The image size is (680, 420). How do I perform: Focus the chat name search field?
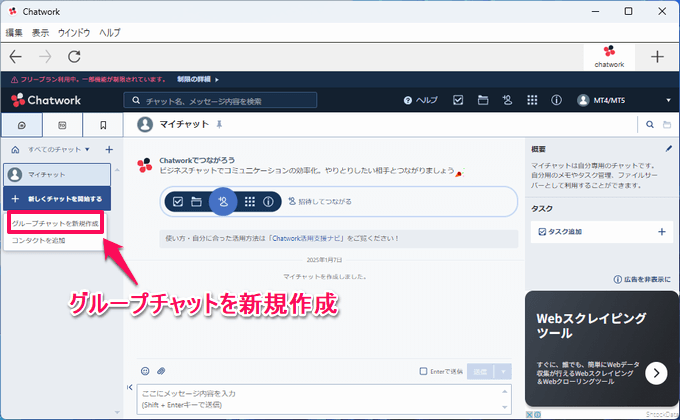click(x=220, y=101)
